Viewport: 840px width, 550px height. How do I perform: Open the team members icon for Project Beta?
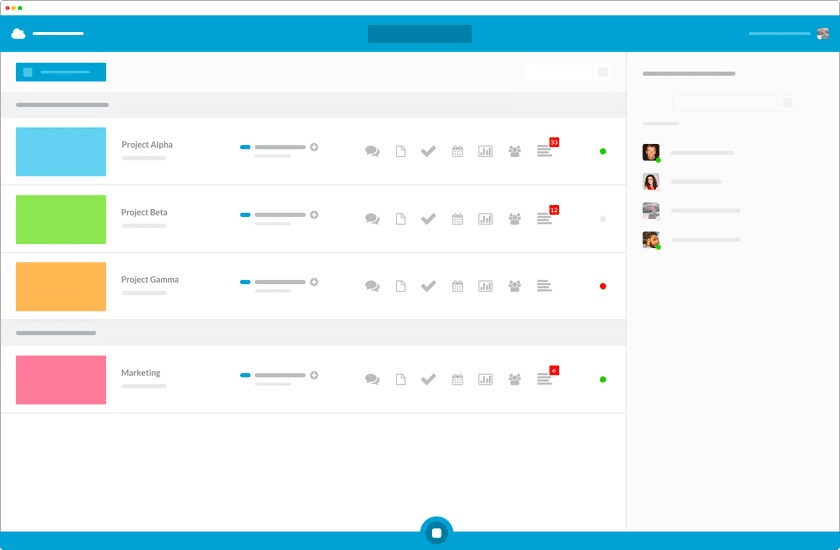(514, 219)
